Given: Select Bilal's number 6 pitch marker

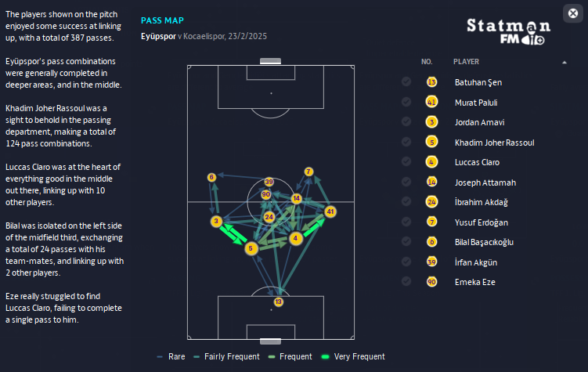Looking at the screenshot, I should click(x=211, y=178).
